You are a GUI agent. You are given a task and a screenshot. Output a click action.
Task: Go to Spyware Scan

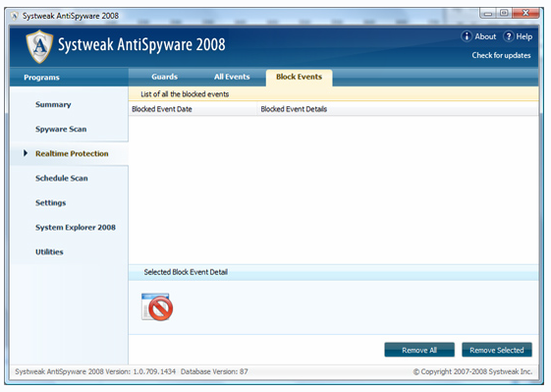[x=61, y=129]
